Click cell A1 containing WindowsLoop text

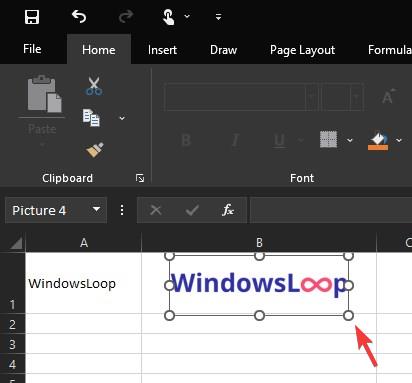[x=84, y=283]
